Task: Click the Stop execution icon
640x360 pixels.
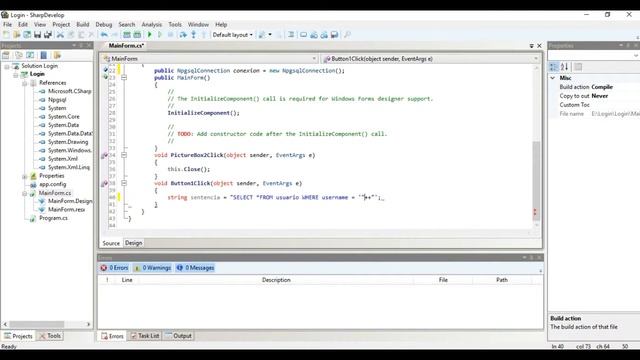Action: coord(171,35)
